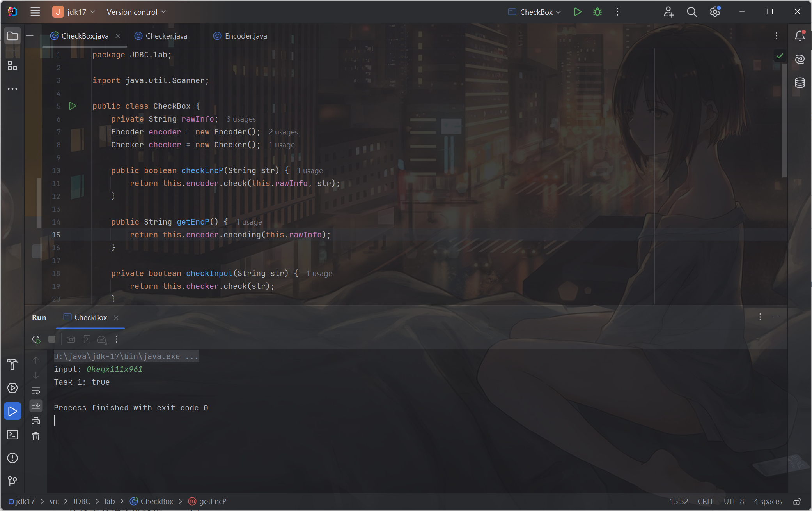The width and height of the screenshot is (812, 511).
Task: Click the UTF-8 encoding in the status bar
Action: (x=734, y=501)
